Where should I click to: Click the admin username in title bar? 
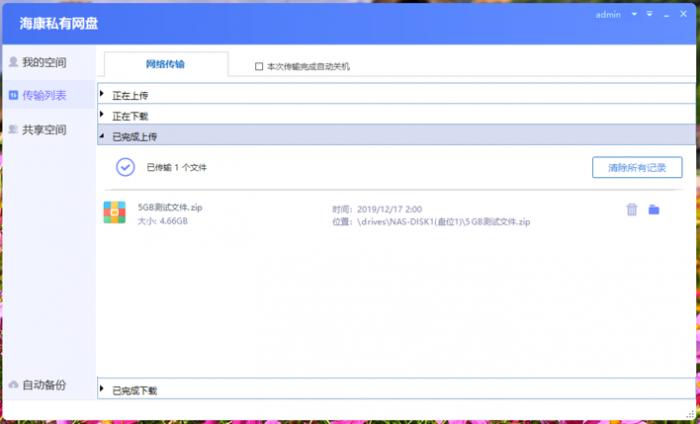pyautogui.click(x=608, y=15)
